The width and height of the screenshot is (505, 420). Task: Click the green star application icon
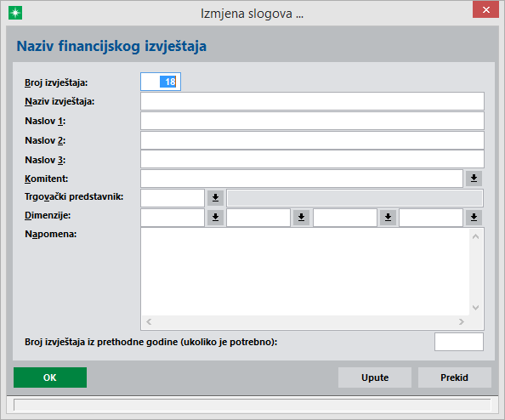pyautogui.click(x=15, y=13)
